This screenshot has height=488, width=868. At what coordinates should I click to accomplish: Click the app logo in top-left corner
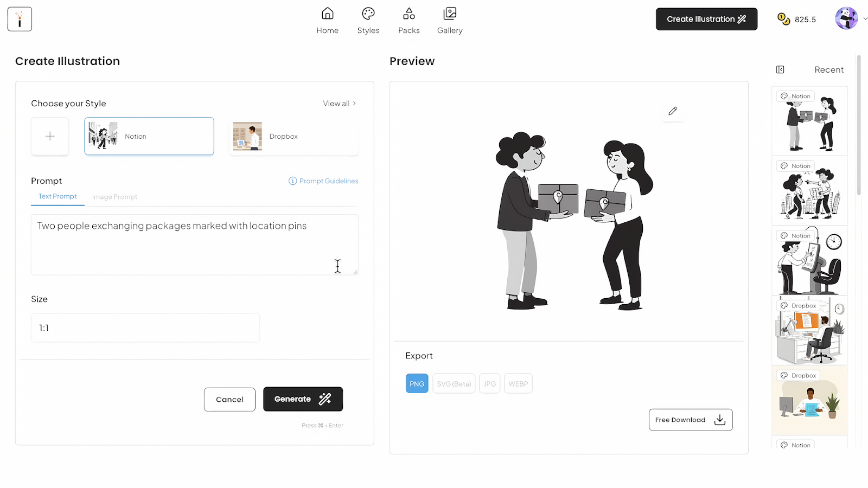pyautogui.click(x=20, y=19)
